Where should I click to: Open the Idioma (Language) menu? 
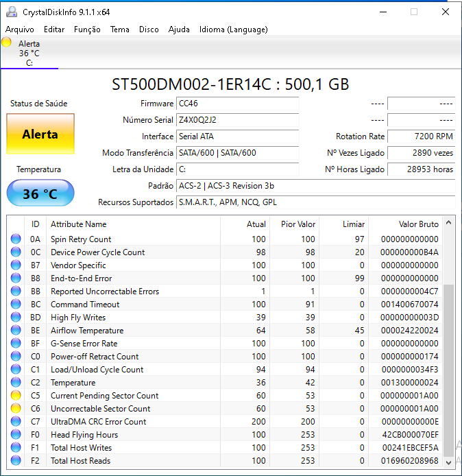coord(233,29)
